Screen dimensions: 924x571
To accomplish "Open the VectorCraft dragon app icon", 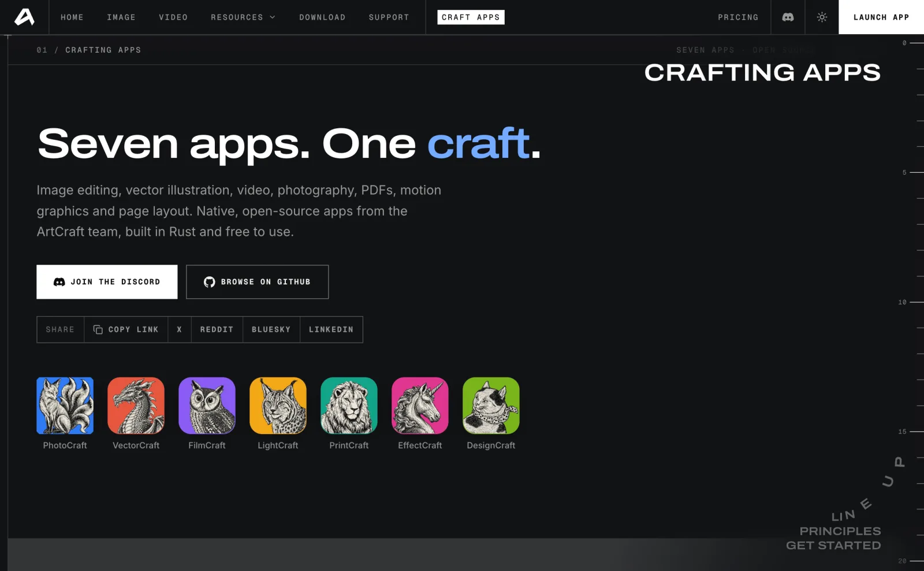I will point(136,406).
